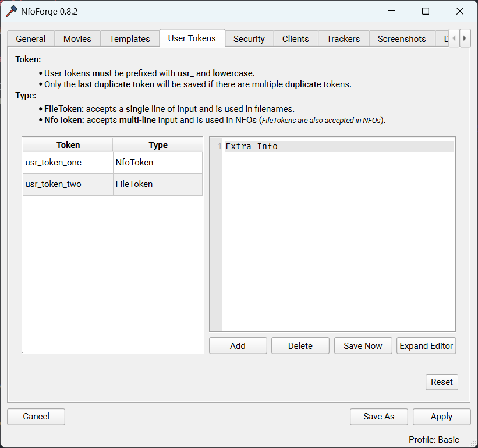
Task: Click the NfoForge hammer app icon
Action: click(12, 12)
